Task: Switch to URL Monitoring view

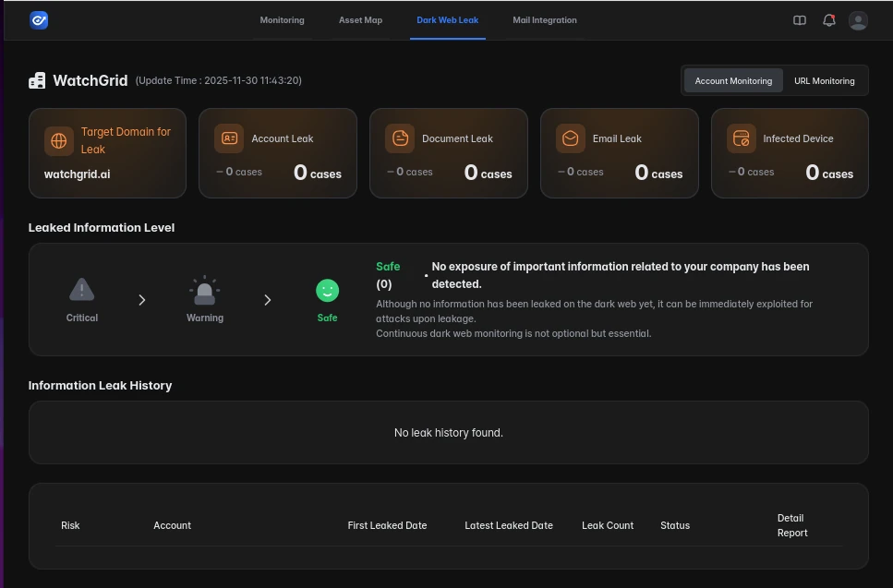Action: 824,81
